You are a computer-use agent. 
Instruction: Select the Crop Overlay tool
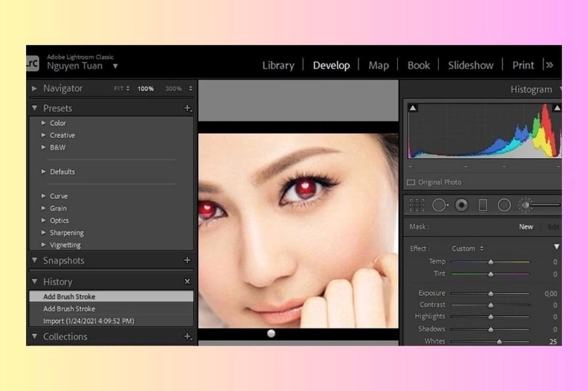[417, 205]
